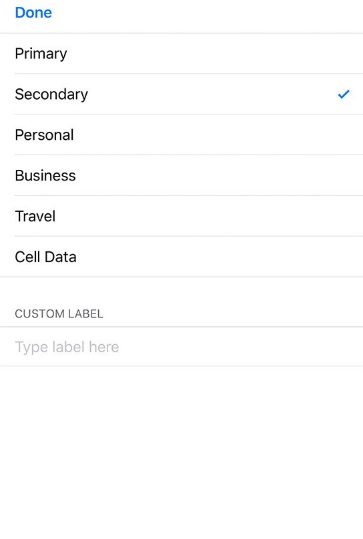Tap the Secondary text
Image resolution: width=363 pixels, height=539 pixels.
[51, 95]
